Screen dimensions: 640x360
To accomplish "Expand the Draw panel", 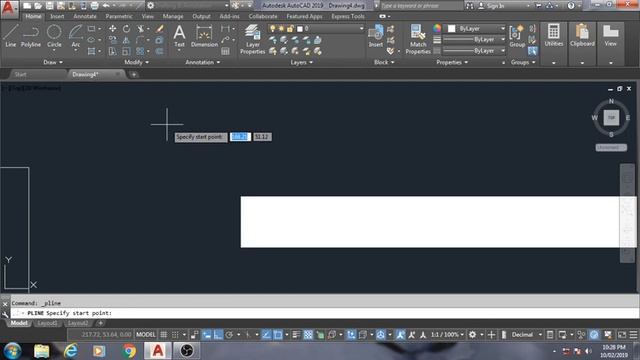I will (53, 62).
